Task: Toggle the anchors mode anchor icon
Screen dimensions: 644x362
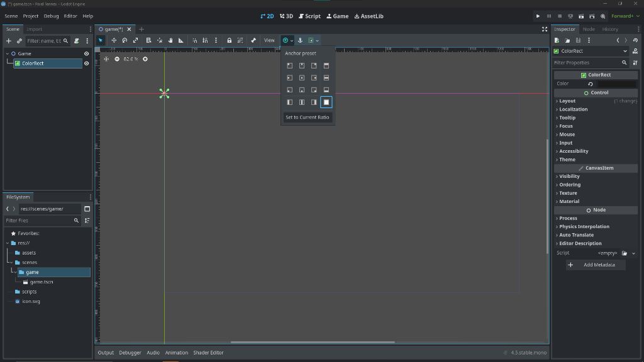Action: tap(300, 40)
